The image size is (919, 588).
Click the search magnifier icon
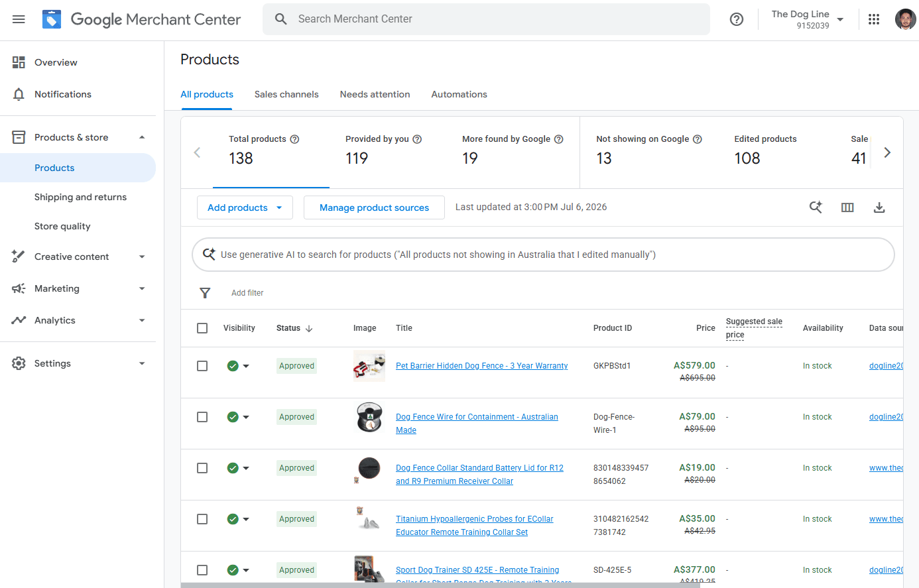pos(281,19)
